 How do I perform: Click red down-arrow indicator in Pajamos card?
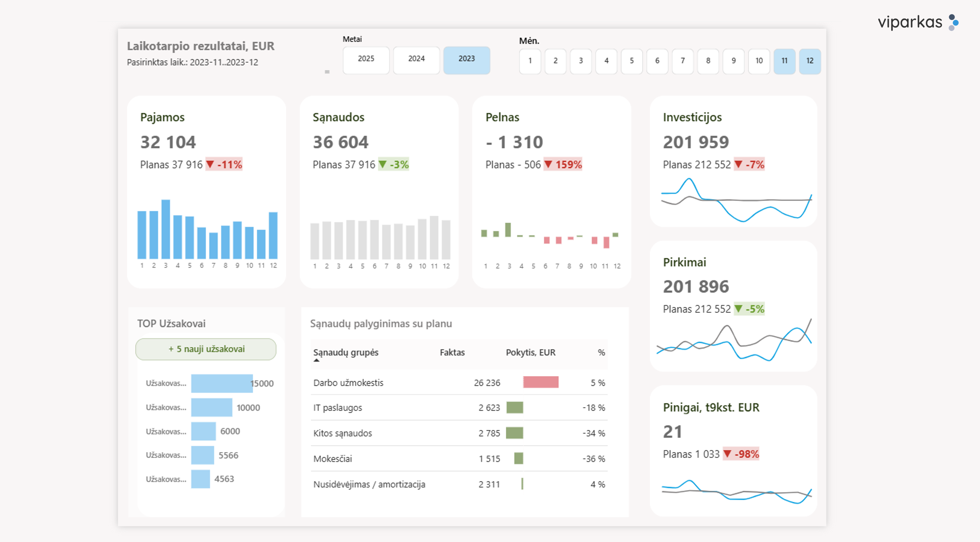pos(210,164)
